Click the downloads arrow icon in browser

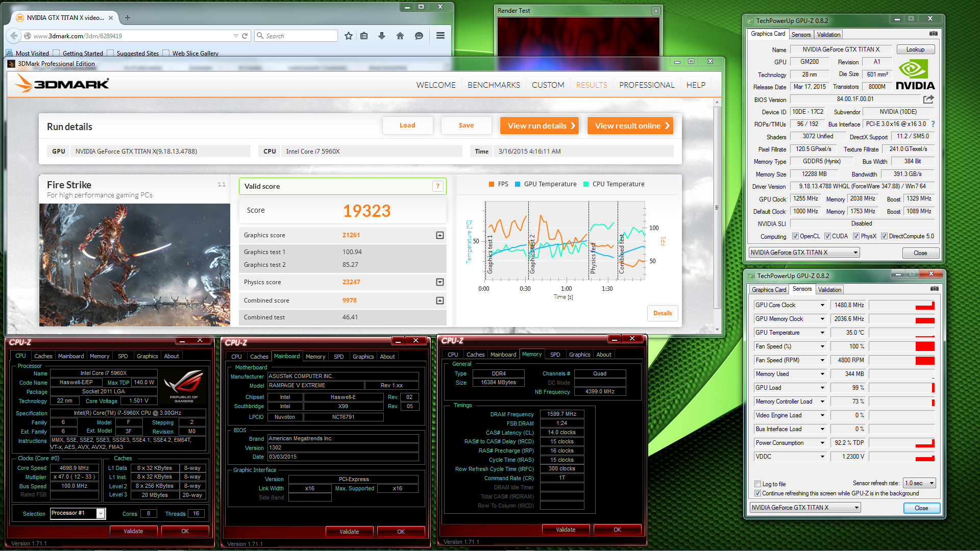tap(382, 36)
